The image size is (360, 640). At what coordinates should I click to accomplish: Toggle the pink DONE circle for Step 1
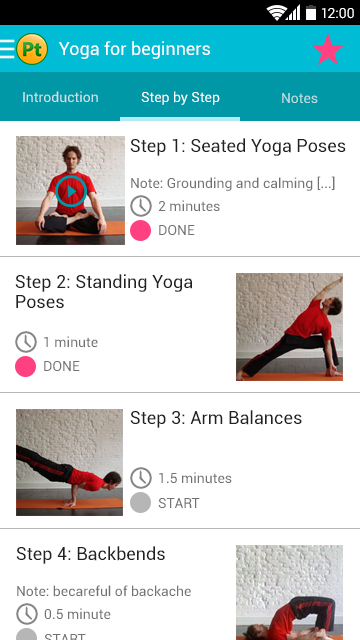pos(140,230)
